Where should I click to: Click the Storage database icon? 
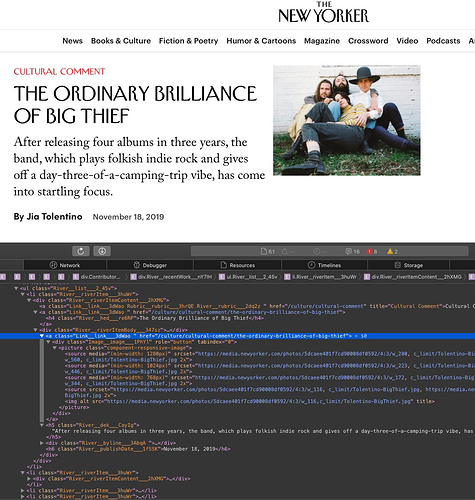(397, 265)
